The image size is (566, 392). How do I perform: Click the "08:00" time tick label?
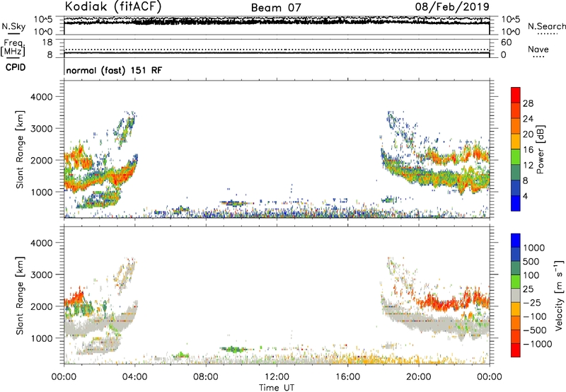tap(205, 377)
